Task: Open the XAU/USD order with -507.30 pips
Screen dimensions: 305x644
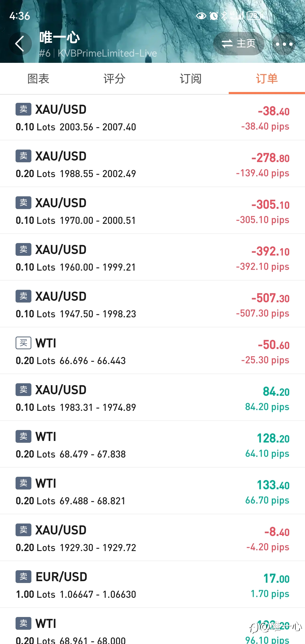Action: (x=152, y=304)
